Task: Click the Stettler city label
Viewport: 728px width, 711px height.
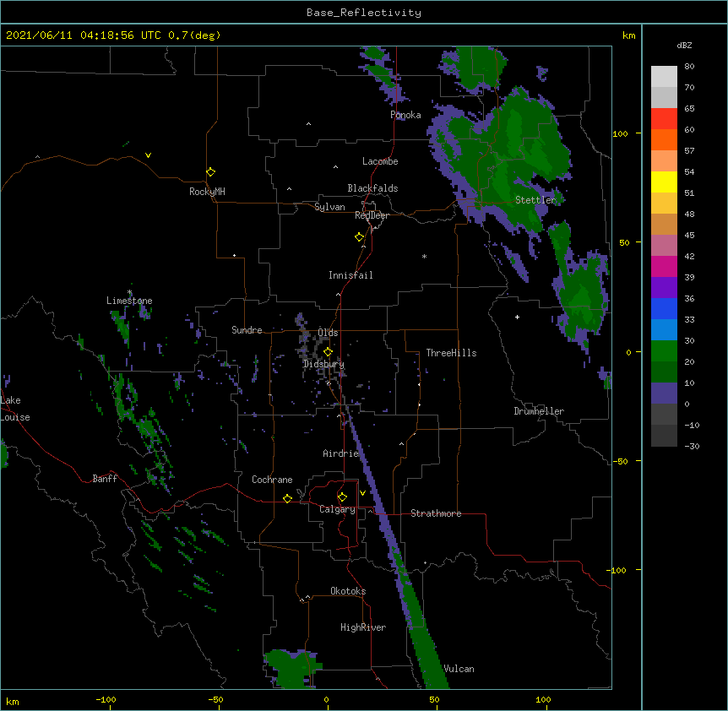Action: (x=535, y=200)
